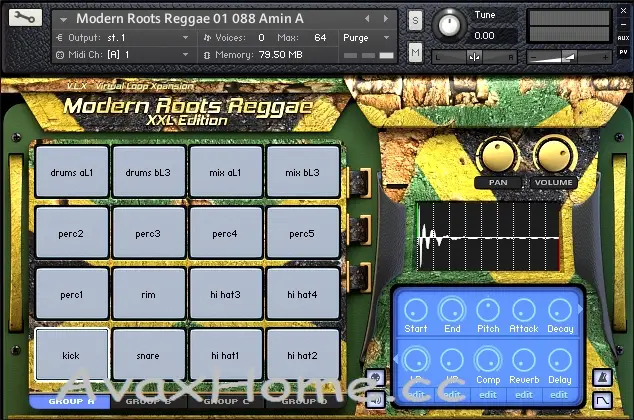
Task: Load next instrument with right arrow
Action: point(386,19)
